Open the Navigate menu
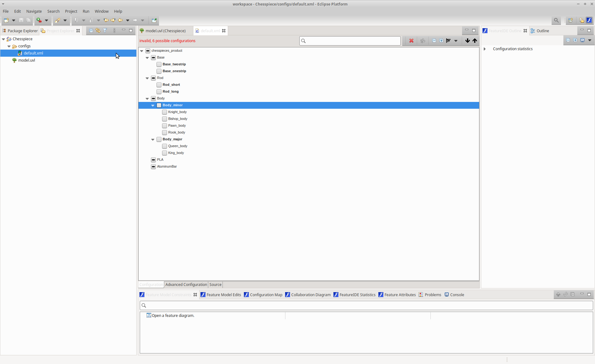The width and height of the screenshot is (595, 364). (34, 11)
